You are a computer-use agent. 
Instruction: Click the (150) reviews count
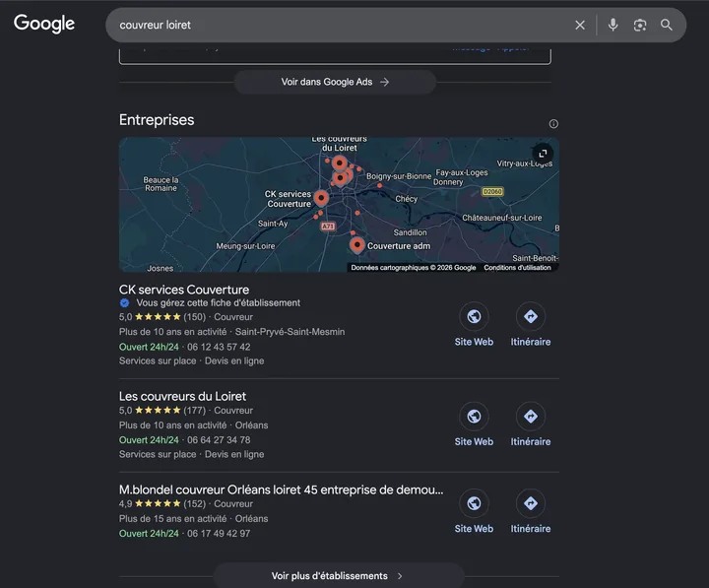click(194, 317)
